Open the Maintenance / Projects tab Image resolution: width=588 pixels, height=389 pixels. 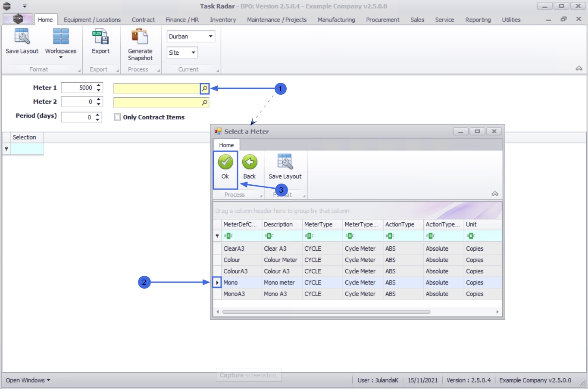[277, 20]
